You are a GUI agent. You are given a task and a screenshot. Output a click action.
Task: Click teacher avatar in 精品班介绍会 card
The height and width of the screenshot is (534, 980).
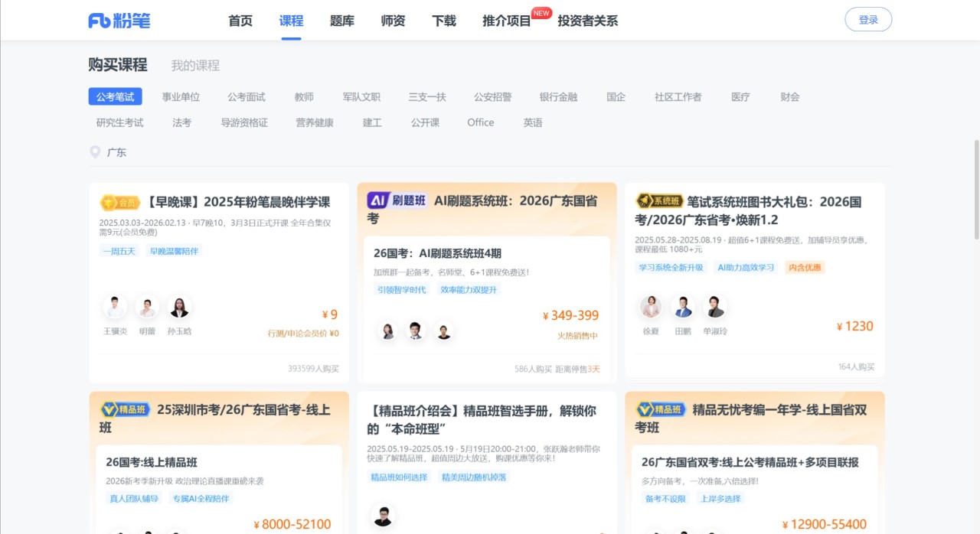pyautogui.click(x=383, y=516)
